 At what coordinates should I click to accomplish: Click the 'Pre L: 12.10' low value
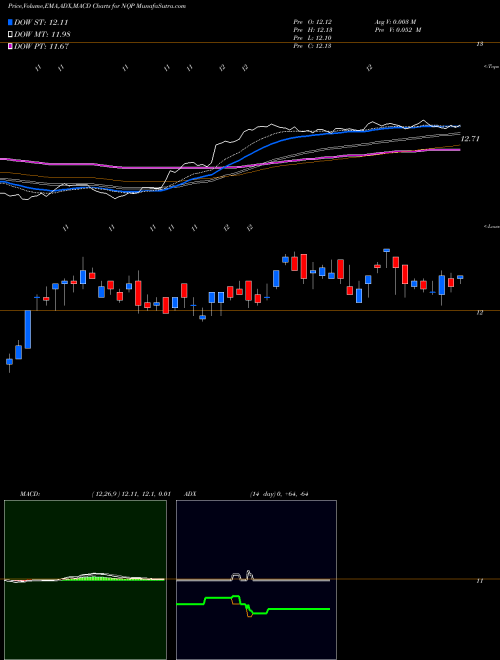(x=312, y=38)
